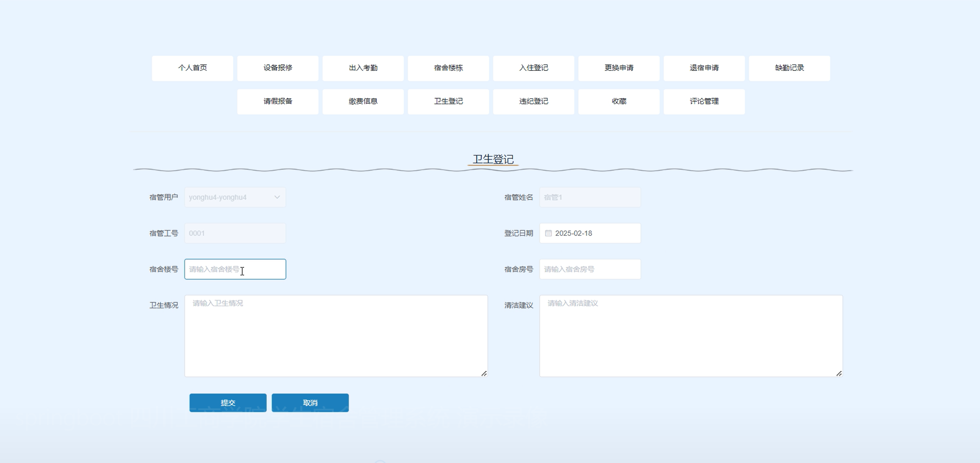Select the 宿舍楼栋 menu item
Viewport: 980px width, 463px height.
click(448, 68)
